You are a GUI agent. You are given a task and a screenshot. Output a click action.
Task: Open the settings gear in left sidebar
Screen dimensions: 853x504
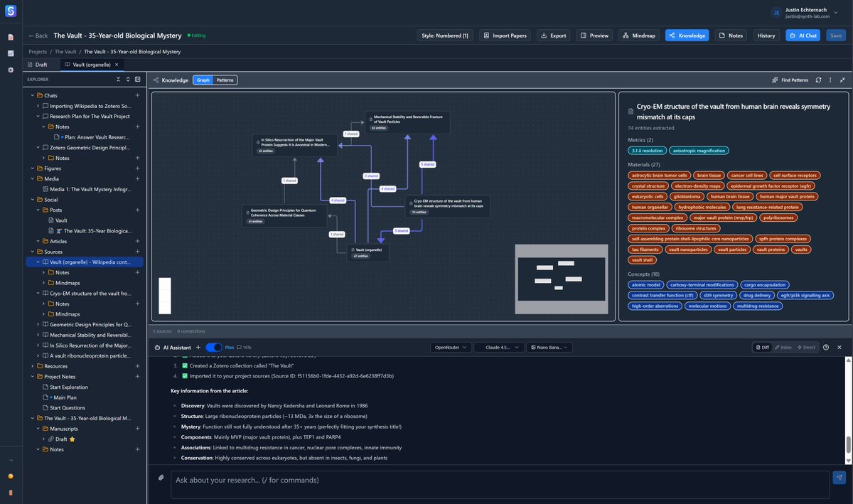[11, 70]
